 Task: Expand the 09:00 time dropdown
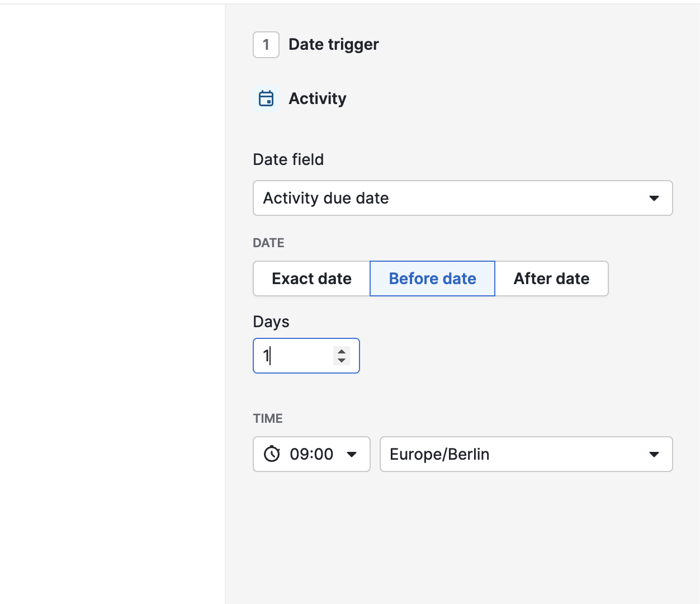tap(311, 454)
